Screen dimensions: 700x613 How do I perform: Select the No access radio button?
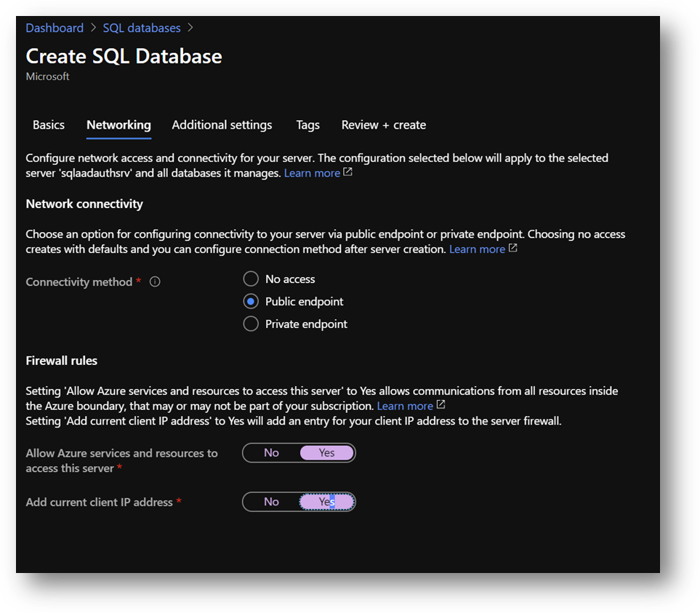(251, 279)
